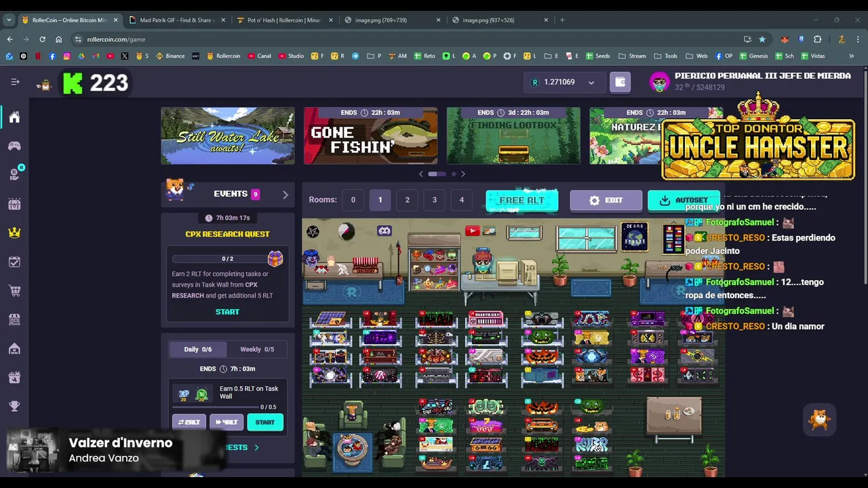
Task: Bookmark this page with the star icon
Action: [762, 39]
